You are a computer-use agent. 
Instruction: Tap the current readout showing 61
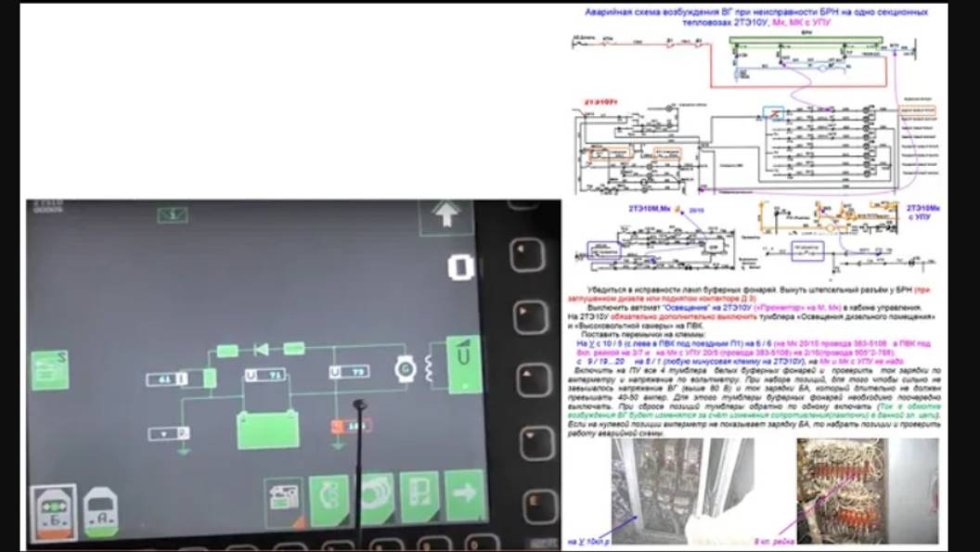pos(167,379)
